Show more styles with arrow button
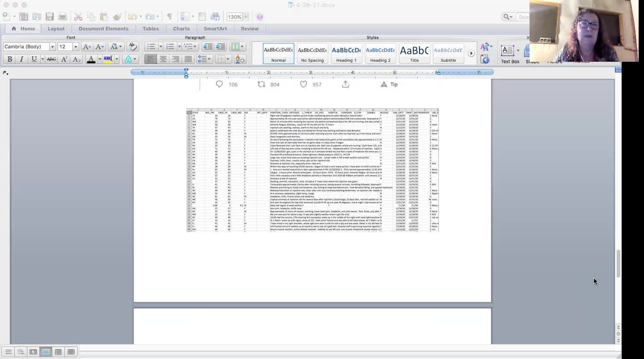 (471, 53)
